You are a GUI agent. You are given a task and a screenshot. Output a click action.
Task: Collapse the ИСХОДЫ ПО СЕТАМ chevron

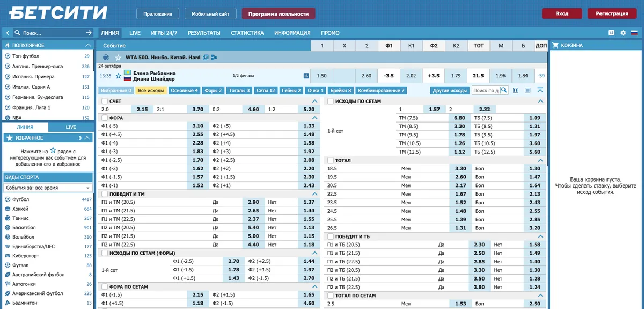click(540, 101)
